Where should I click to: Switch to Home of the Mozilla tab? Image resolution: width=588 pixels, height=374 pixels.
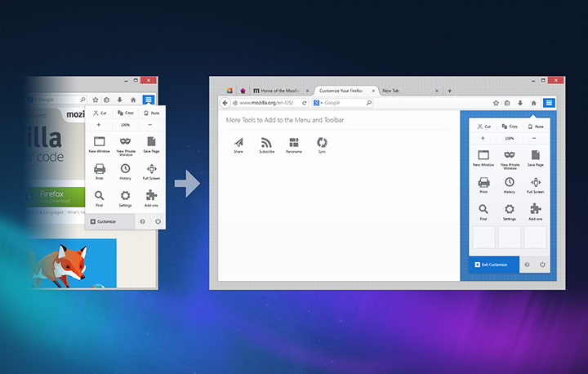pyautogui.click(x=280, y=91)
